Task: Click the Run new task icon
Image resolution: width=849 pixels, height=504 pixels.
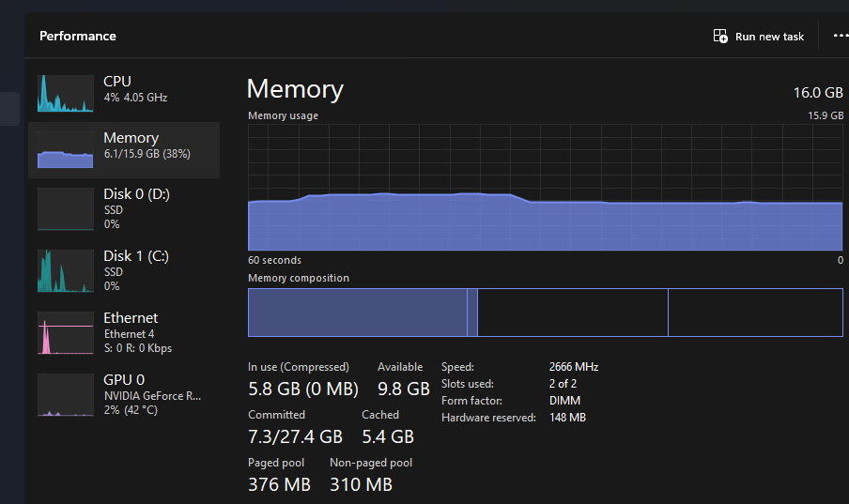Action: 720,37
